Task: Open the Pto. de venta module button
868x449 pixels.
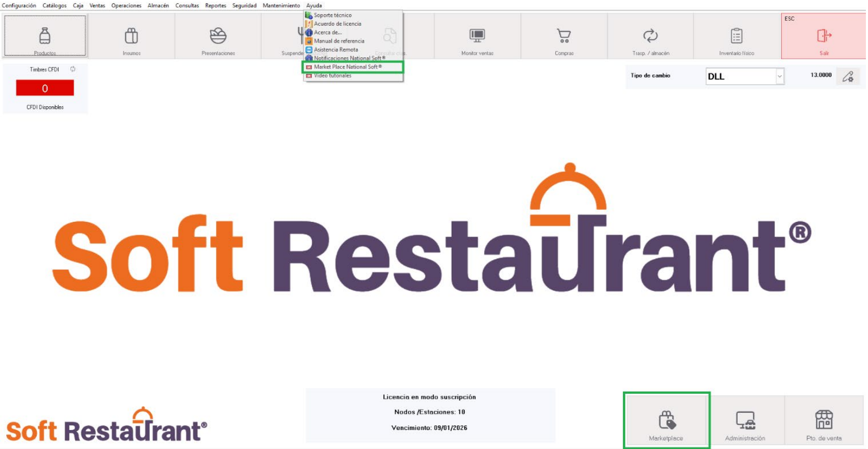Action: [824, 420]
